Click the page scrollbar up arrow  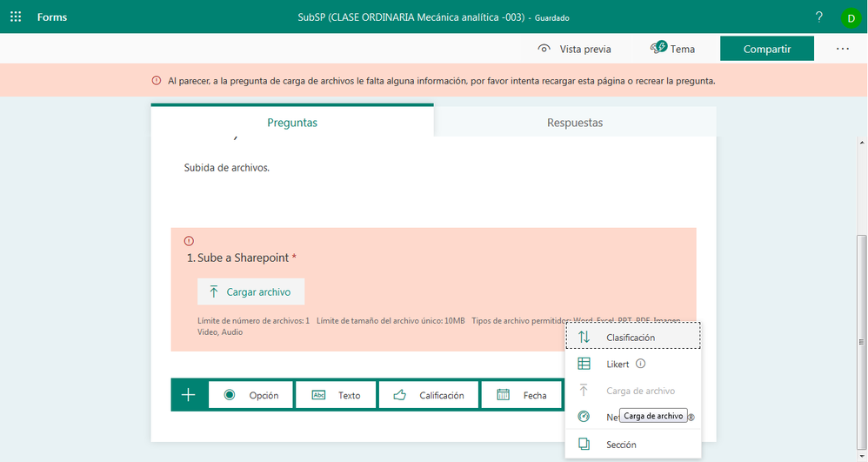[861, 143]
